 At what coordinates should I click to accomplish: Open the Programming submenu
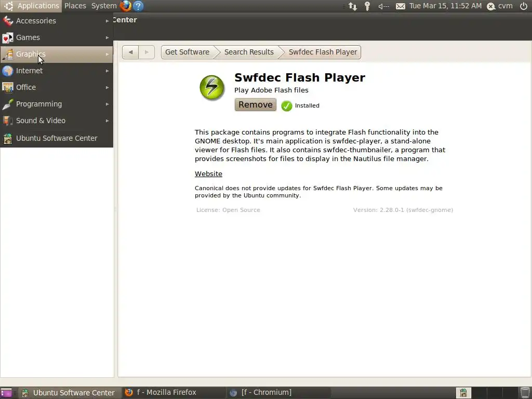(56, 104)
